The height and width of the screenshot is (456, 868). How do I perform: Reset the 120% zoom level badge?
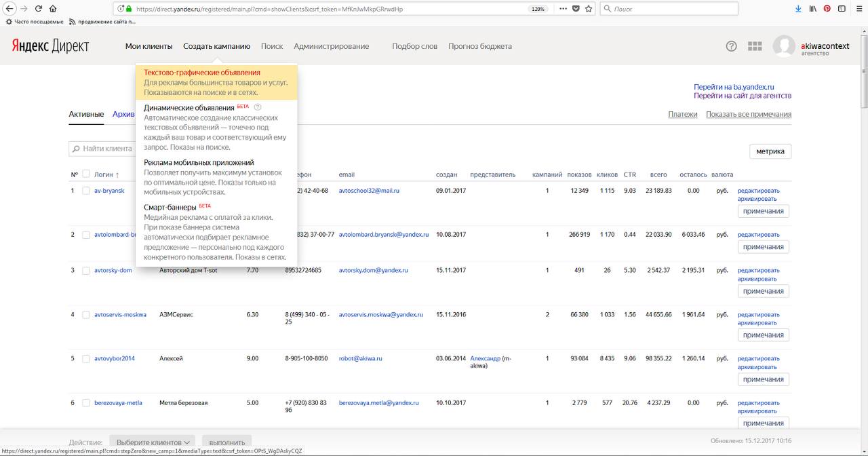pyautogui.click(x=538, y=9)
